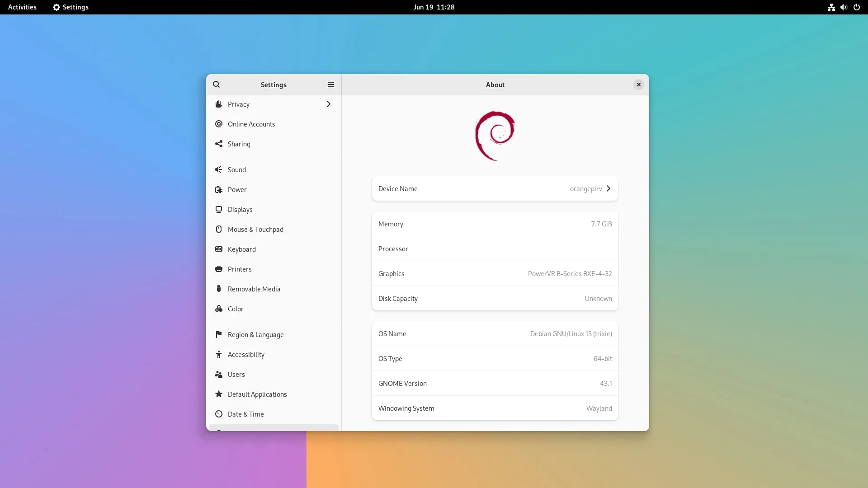Click the Accessibility figure icon

[219, 354]
